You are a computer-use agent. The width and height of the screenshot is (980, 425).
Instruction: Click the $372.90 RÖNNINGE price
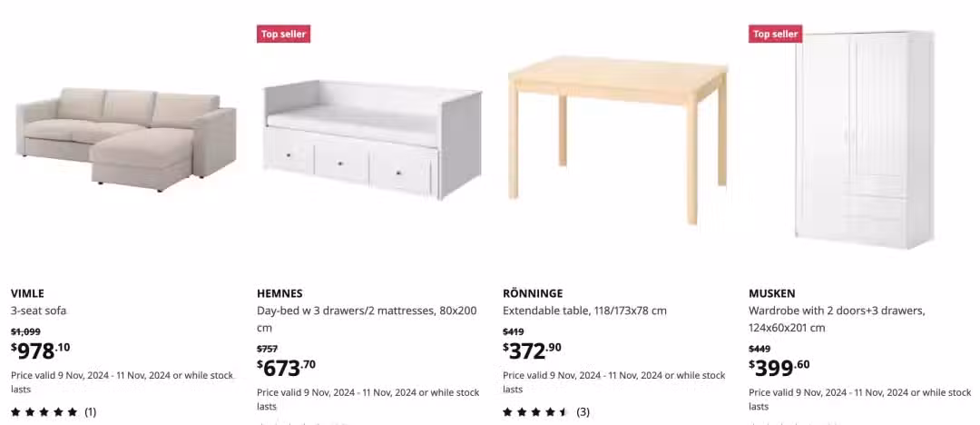pos(532,351)
